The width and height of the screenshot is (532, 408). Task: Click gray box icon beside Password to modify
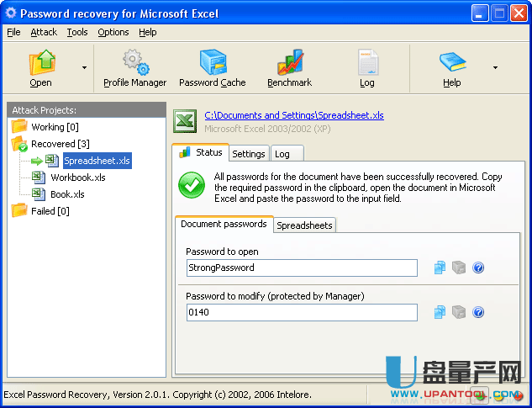(x=459, y=312)
